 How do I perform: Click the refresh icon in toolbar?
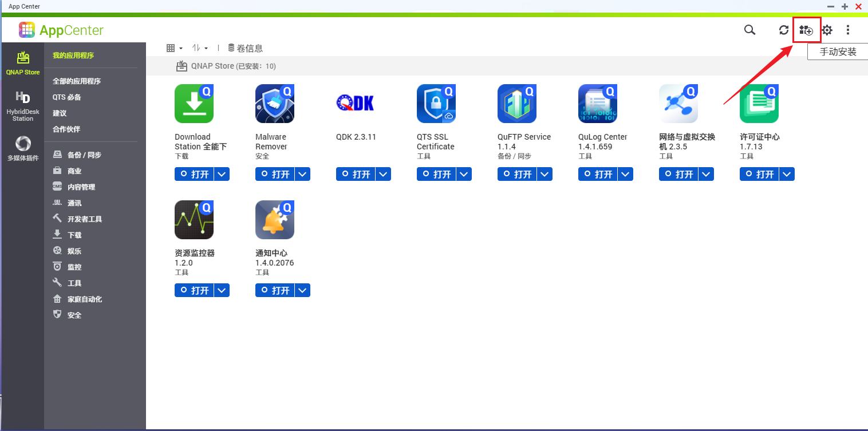click(x=784, y=30)
